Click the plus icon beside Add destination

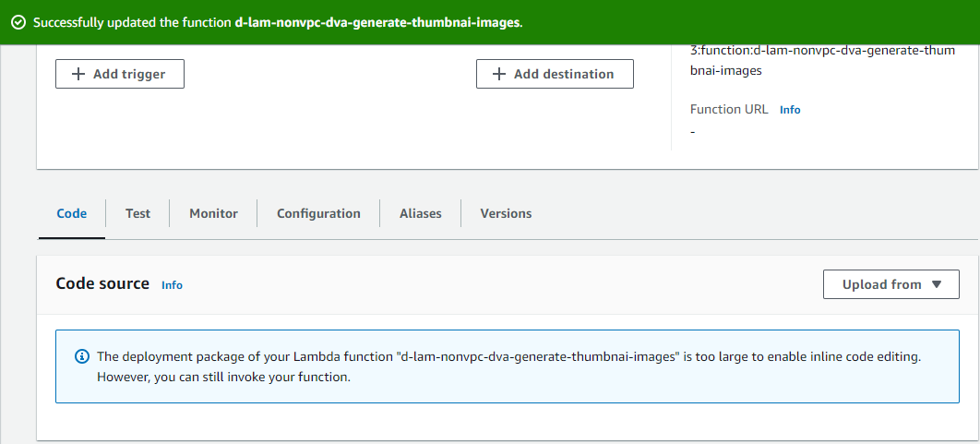(499, 74)
